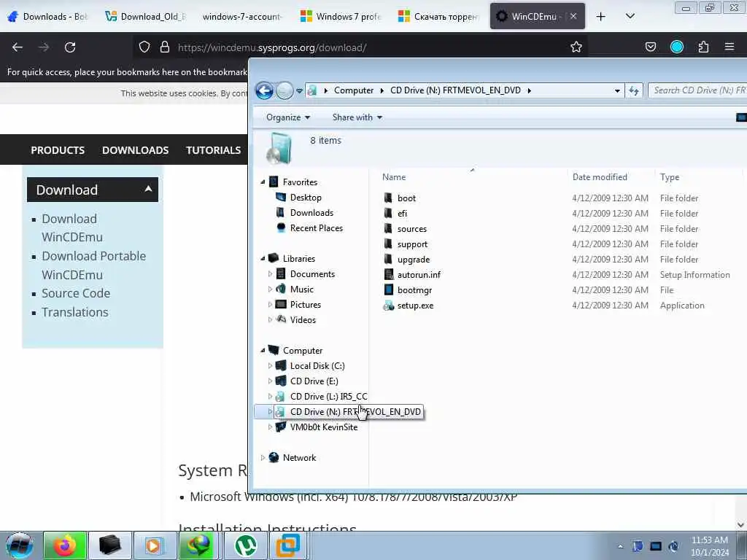This screenshot has height=560, width=747.
Task: Click the Firefox address bar URL
Action: [272, 47]
